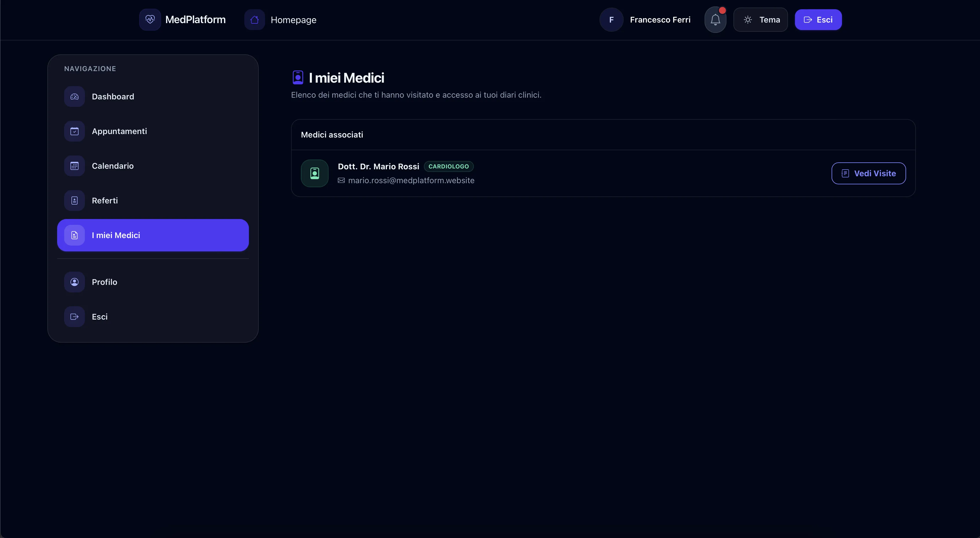Click the envelope icon beside the email
The image size is (980, 538).
pyautogui.click(x=341, y=181)
